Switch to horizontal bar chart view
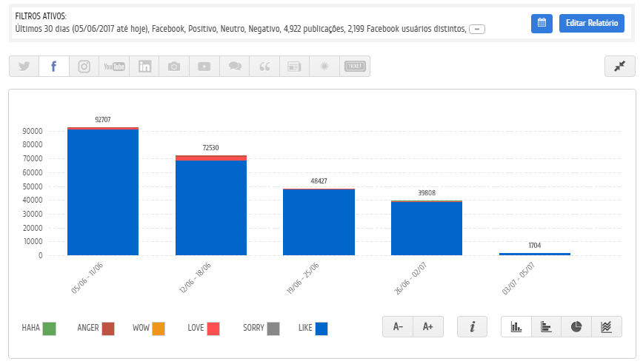Screen dimensions: 643x364 click(x=547, y=326)
